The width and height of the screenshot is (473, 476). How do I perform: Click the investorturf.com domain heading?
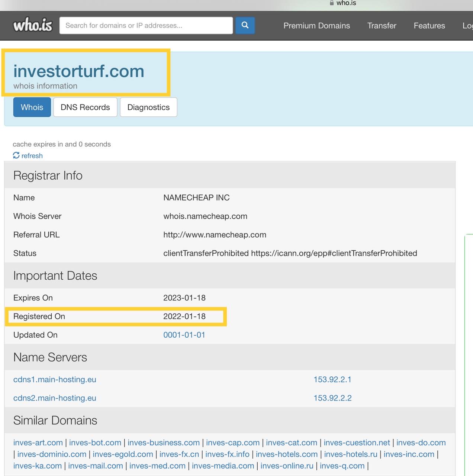(79, 71)
